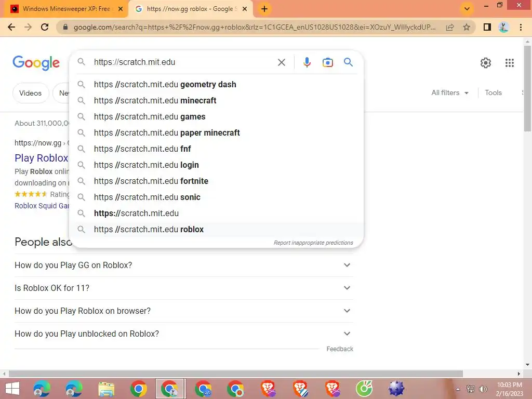Select suggestion 'scratch.mit.edu minecraft'
Screen dimensions: 532x399
pos(216,100)
